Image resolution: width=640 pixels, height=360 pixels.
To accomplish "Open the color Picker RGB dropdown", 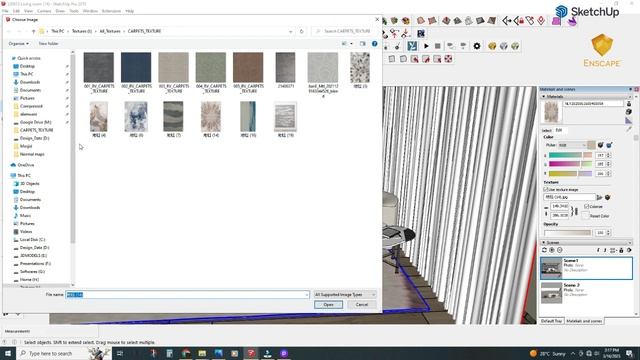I will (x=572, y=145).
